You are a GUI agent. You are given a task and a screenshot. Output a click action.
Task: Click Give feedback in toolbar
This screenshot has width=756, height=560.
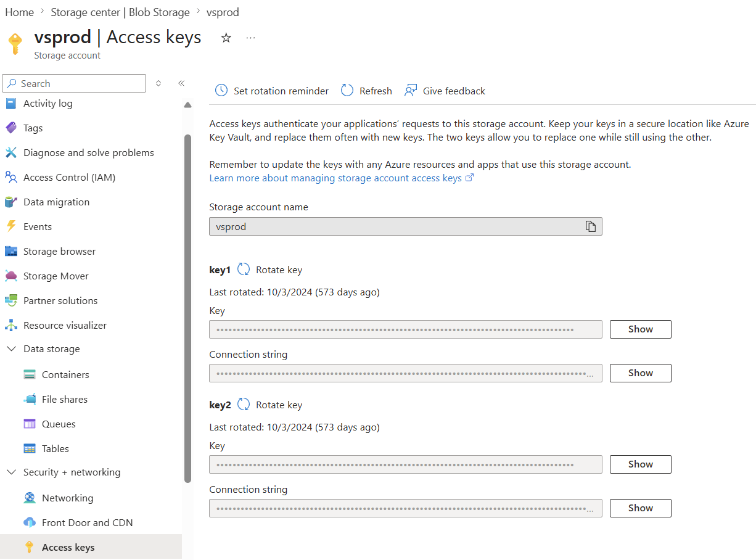[x=454, y=91]
